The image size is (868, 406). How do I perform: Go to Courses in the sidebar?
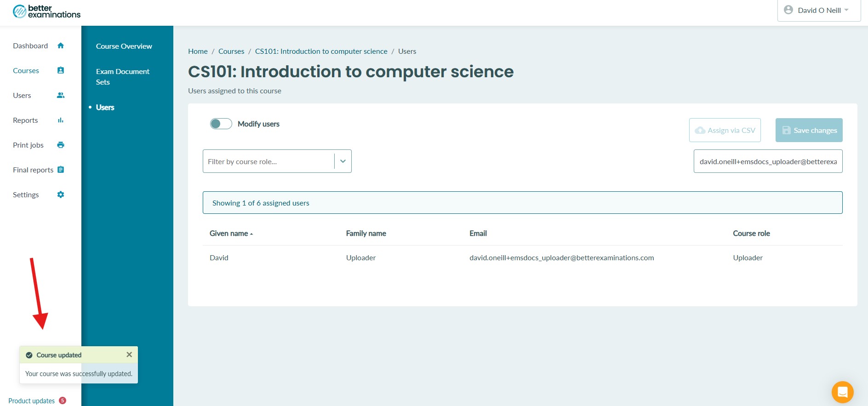pyautogui.click(x=26, y=70)
